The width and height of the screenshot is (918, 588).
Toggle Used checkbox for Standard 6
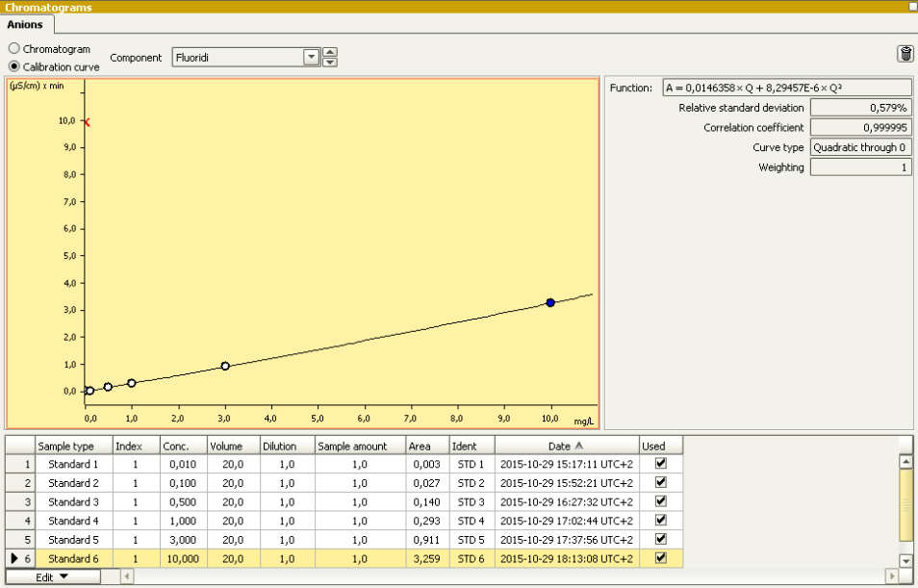660,557
